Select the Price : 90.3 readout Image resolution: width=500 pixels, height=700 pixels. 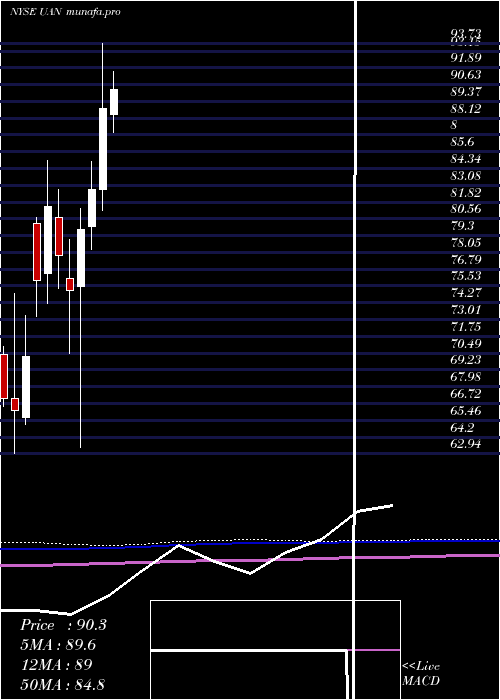(63, 625)
